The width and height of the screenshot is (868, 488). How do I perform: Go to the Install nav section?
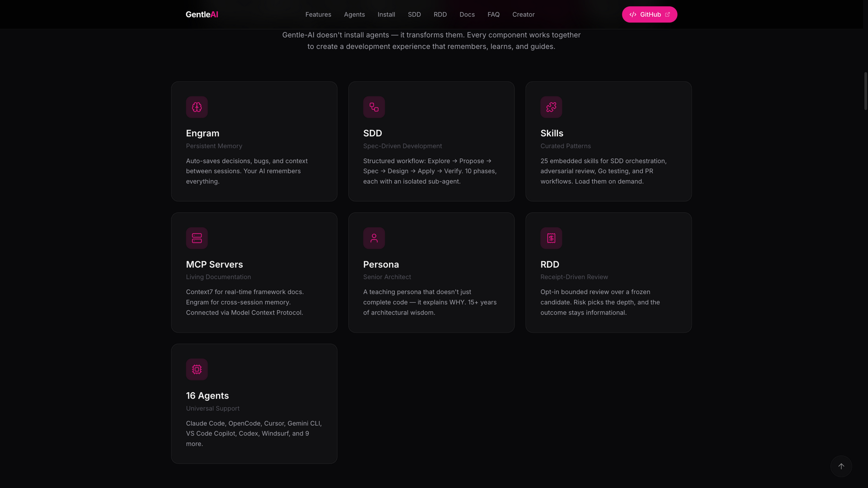click(x=387, y=14)
